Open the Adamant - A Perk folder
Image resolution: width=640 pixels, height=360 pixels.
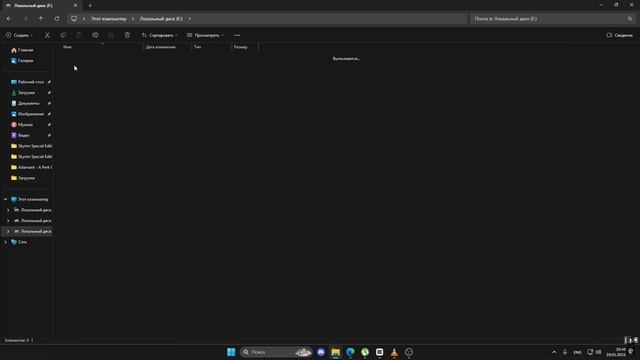(31, 167)
